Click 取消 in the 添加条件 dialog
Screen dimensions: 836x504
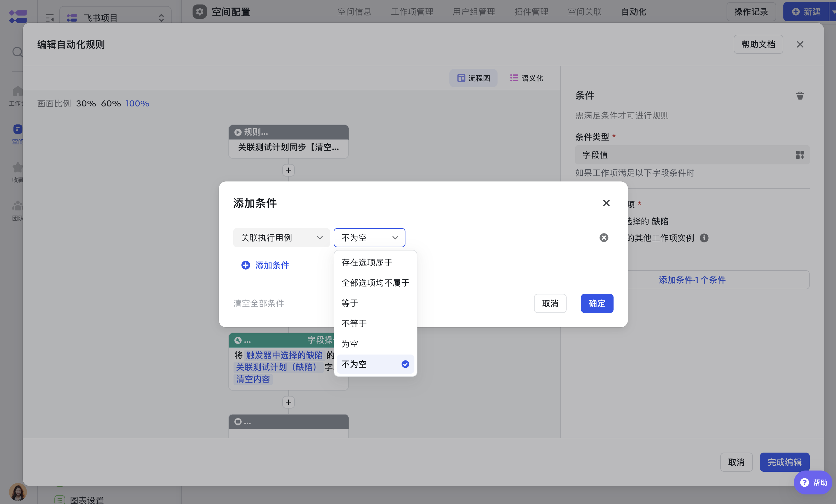(x=550, y=303)
